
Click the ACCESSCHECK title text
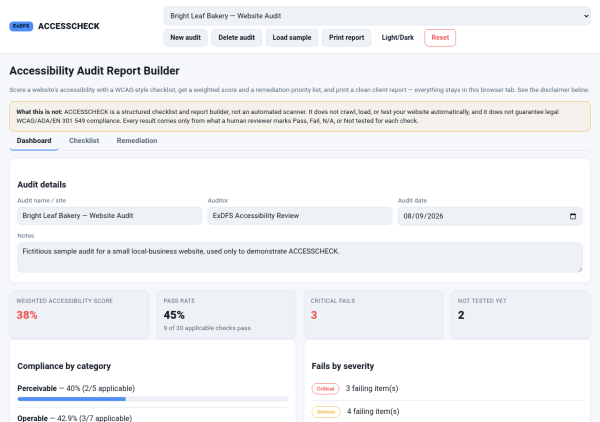(69, 26)
